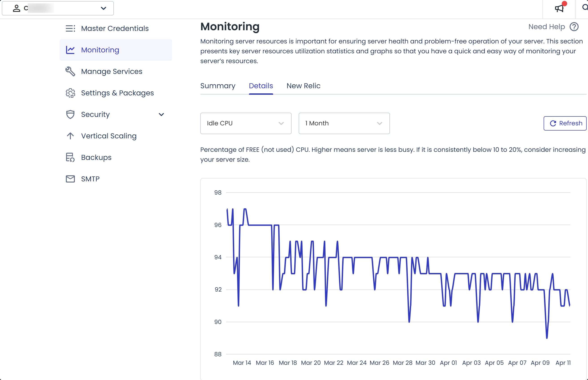Select the Details tab
588x380 pixels.
click(x=261, y=86)
